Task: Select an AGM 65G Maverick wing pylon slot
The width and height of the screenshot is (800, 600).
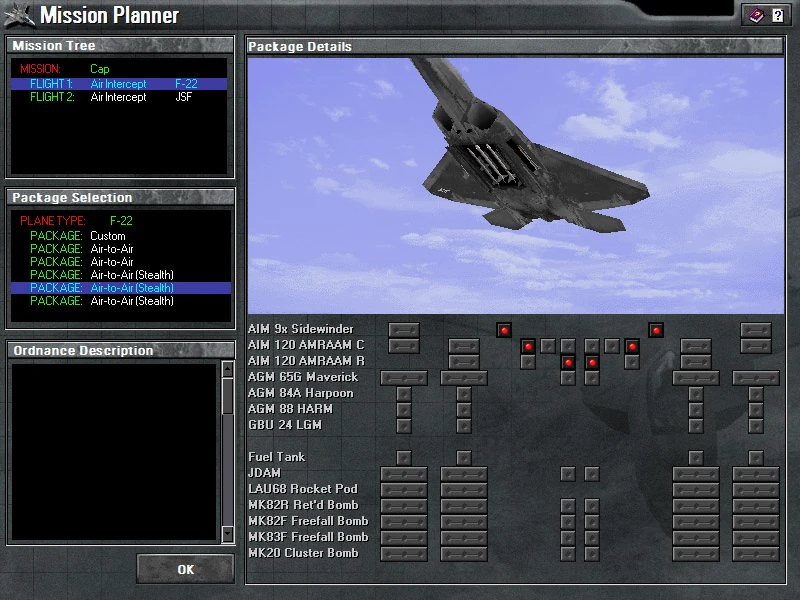Action: [x=403, y=377]
